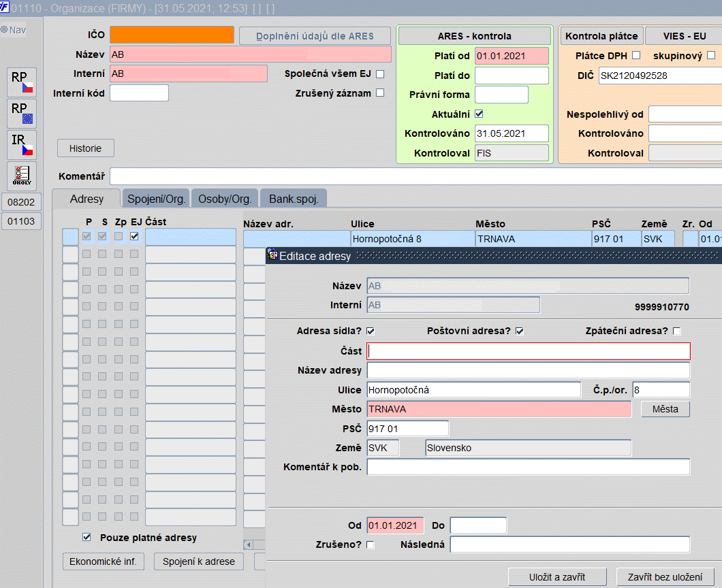Click the Uložit a zavřít button

coord(557,577)
